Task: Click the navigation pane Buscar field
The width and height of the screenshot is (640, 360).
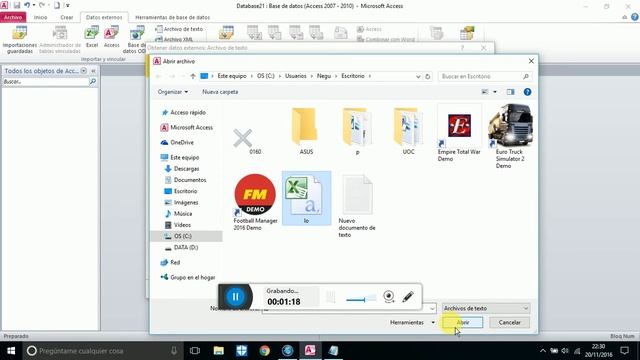Action: point(45,82)
